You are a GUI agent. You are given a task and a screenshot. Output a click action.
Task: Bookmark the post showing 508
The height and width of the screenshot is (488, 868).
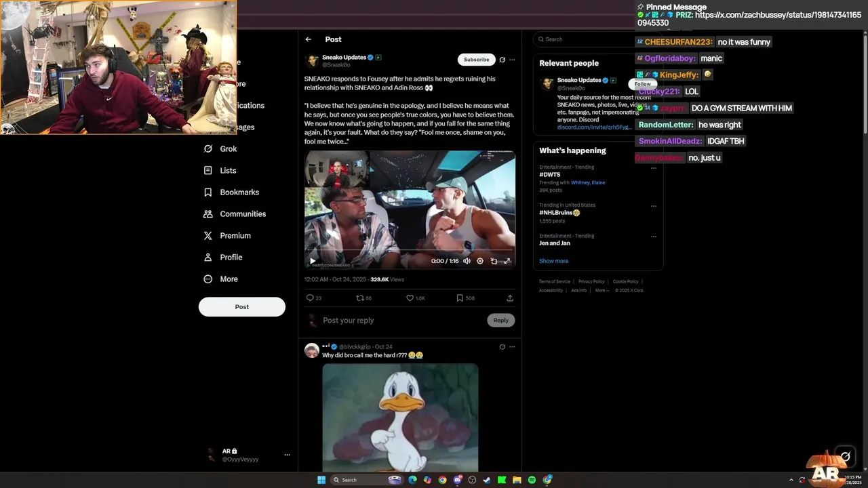pyautogui.click(x=465, y=298)
